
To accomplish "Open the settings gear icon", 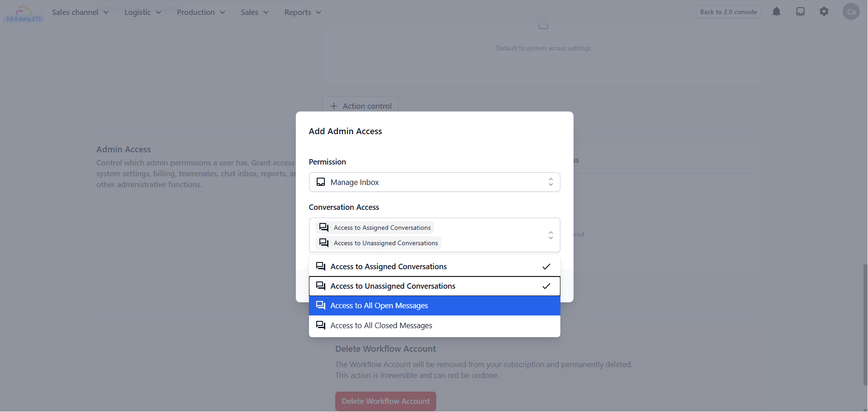I will 824,12.
